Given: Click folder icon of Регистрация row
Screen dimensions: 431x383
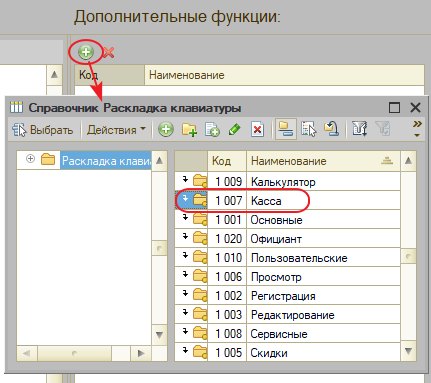Looking at the screenshot, I should (200, 295).
